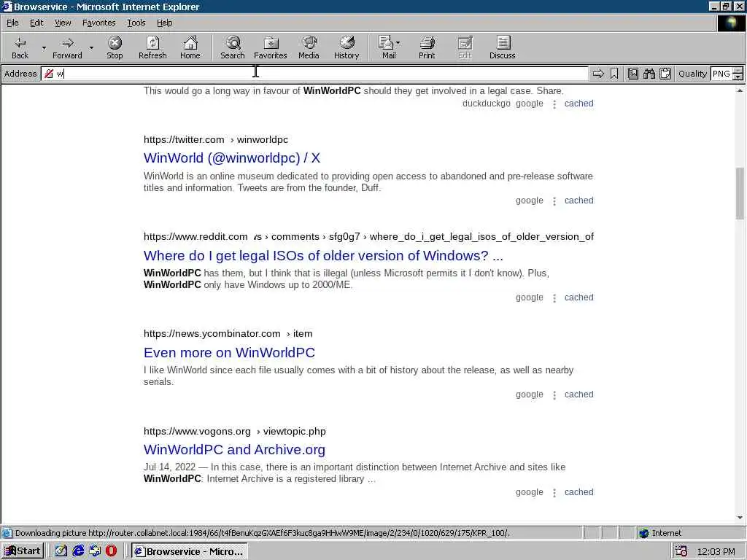Click the Forward toolbar button
The width and height of the screenshot is (747, 560).
click(67, 47)
